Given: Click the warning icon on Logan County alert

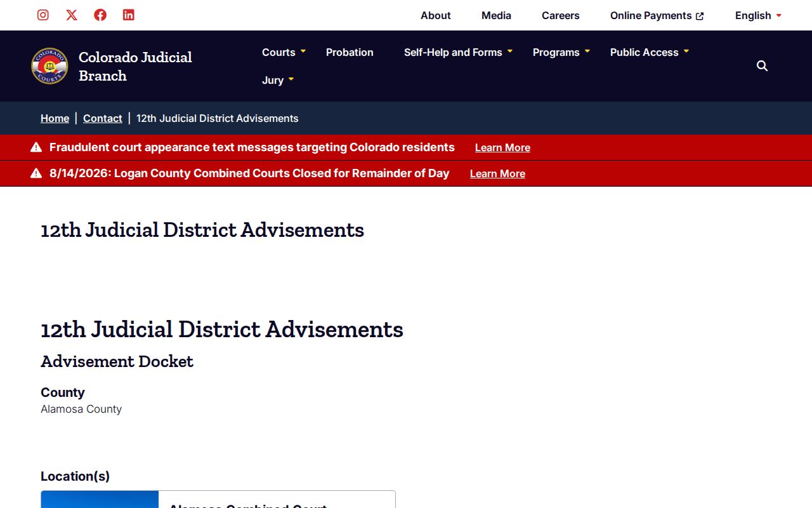Looking at the screenshot, I should click(36, 173).
